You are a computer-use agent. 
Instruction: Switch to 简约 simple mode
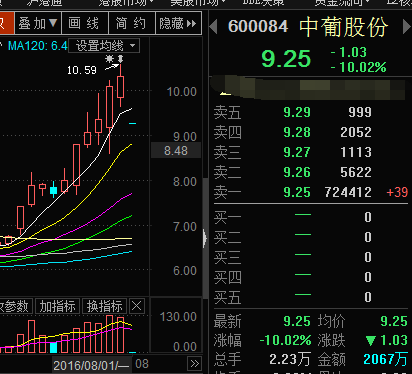132,23
